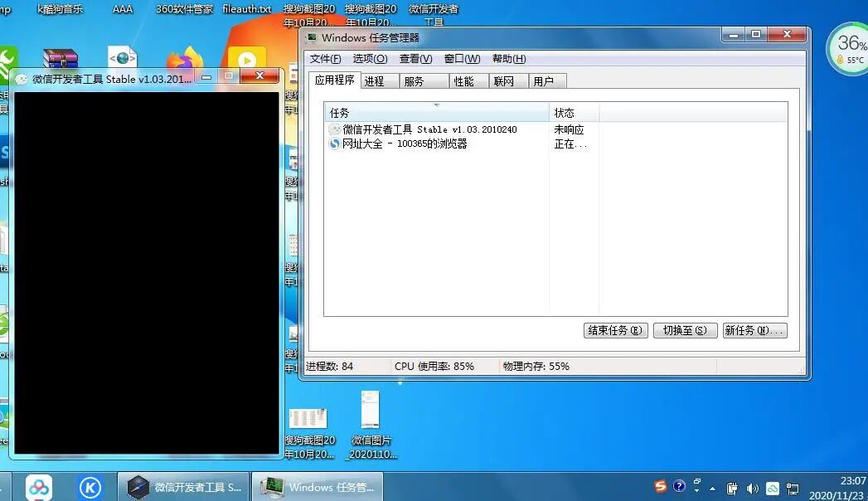
Task: Switch to the 服务 tab
Action: (424, 81)
